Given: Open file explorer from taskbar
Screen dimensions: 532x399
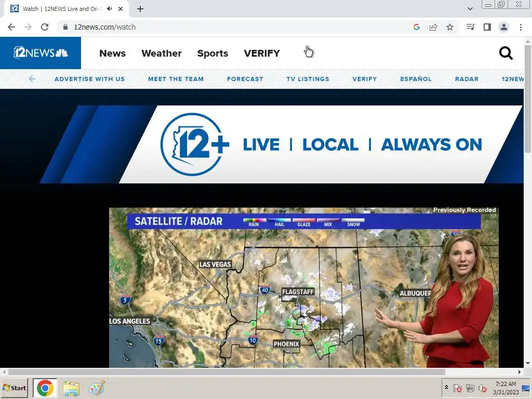Looking at the screenshot, I should coord(71,389).
